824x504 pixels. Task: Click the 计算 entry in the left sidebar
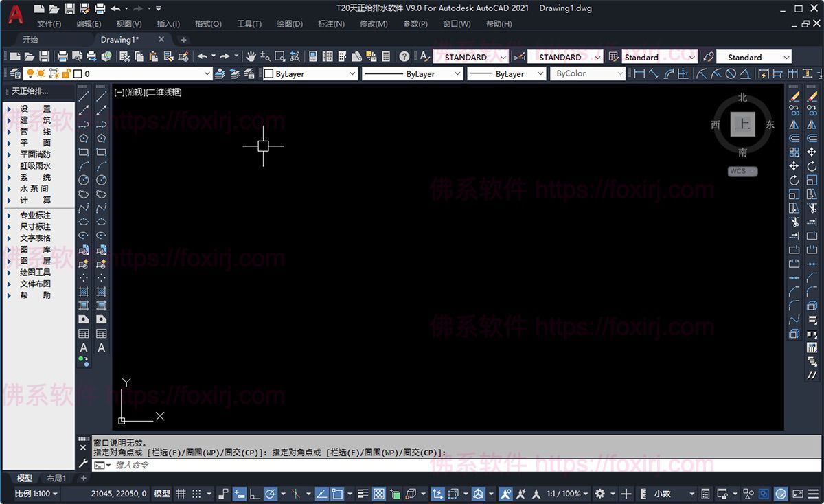pyautogui.click(x=32, y=200)
